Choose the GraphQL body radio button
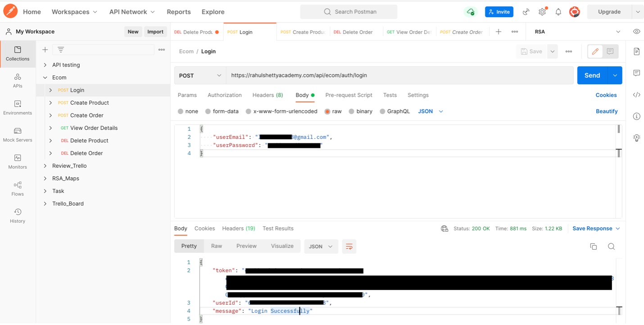This screenshot has width=644, height=325. pos(382,111)
